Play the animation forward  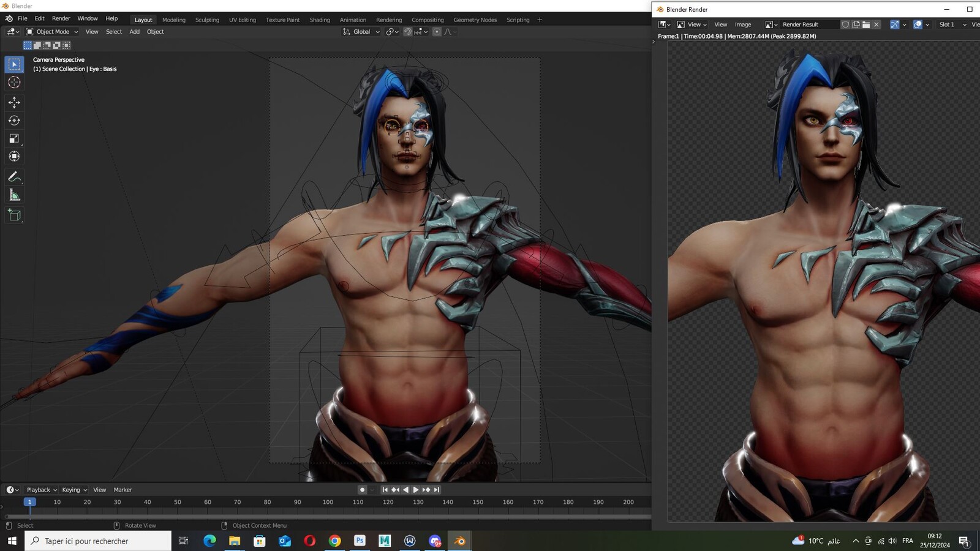pyautogui.click(x=416, y=490)
